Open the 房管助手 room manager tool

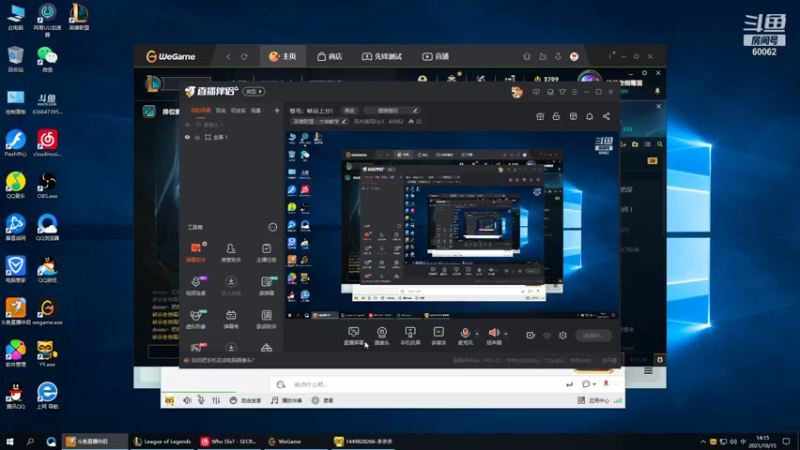click(231, 253)
